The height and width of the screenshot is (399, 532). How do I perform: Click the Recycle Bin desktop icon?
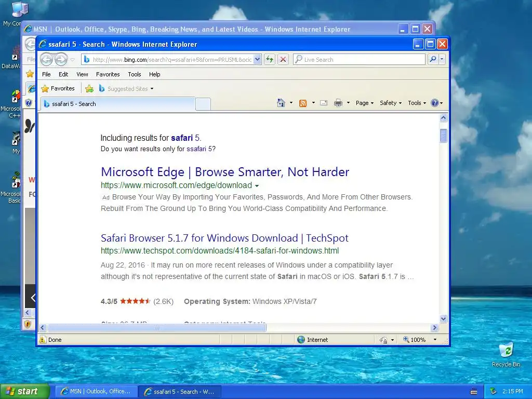pos(506,355)
